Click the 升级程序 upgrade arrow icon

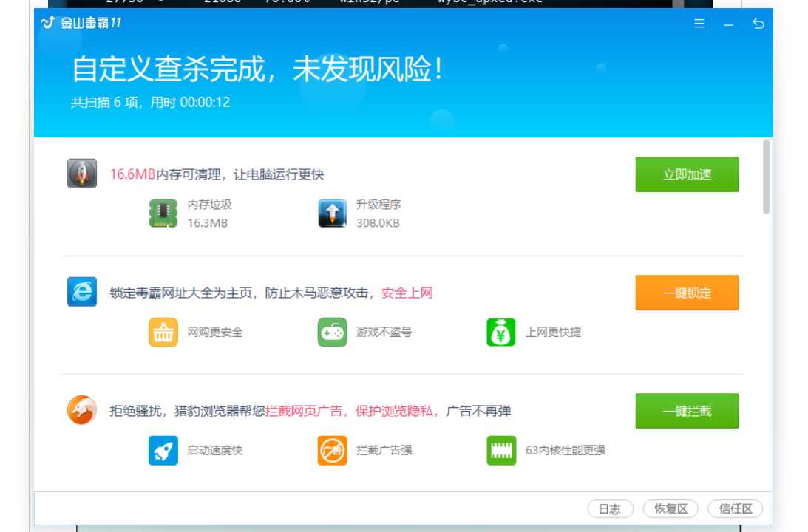pos(333,214)
